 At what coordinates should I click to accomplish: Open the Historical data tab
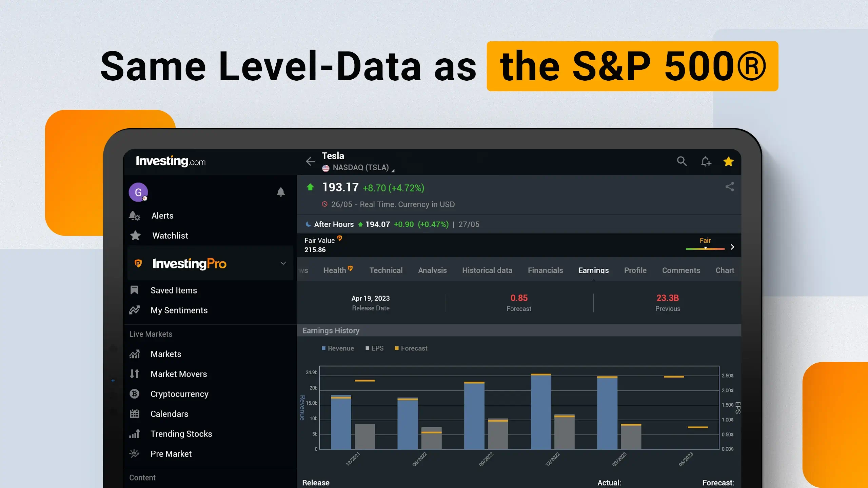click(x=487, y=270)
